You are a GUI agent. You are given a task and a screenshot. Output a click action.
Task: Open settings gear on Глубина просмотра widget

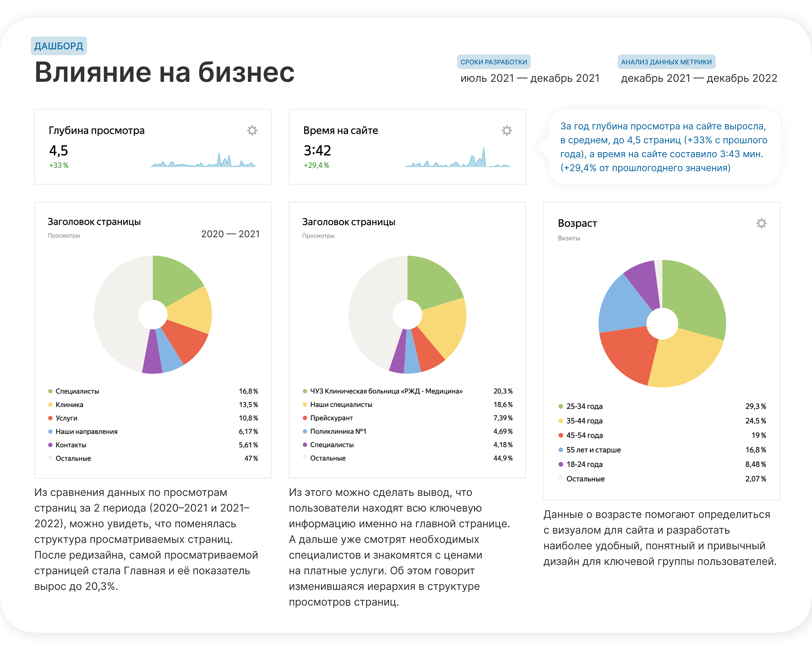252,131
